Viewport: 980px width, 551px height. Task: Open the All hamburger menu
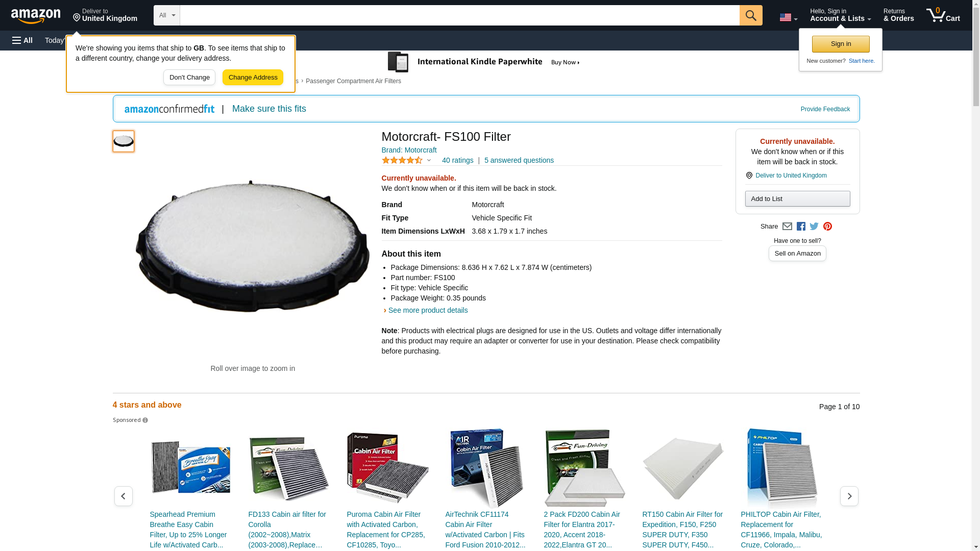(22, 40)
